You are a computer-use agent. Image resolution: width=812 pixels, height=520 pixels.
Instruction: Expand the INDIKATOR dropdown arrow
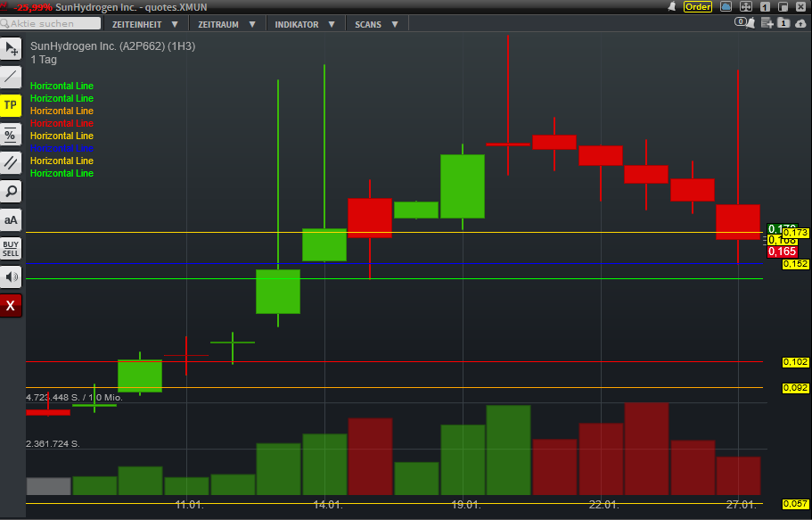point(332,24)
